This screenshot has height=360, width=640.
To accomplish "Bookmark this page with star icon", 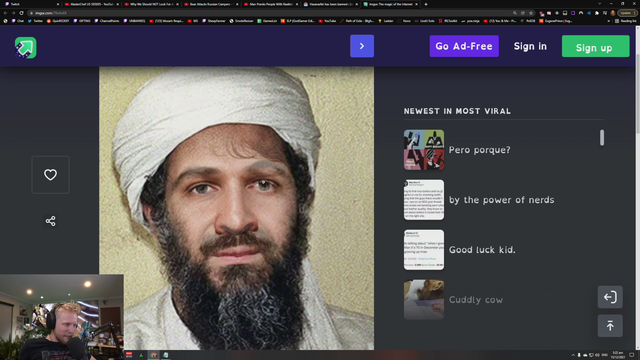I will [531, 13].
